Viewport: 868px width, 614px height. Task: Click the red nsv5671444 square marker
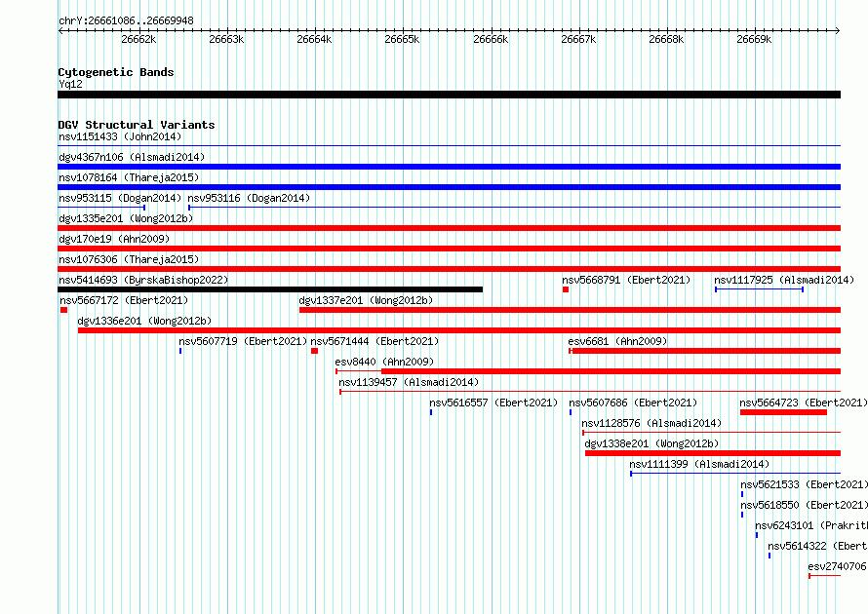coord(314,351)
